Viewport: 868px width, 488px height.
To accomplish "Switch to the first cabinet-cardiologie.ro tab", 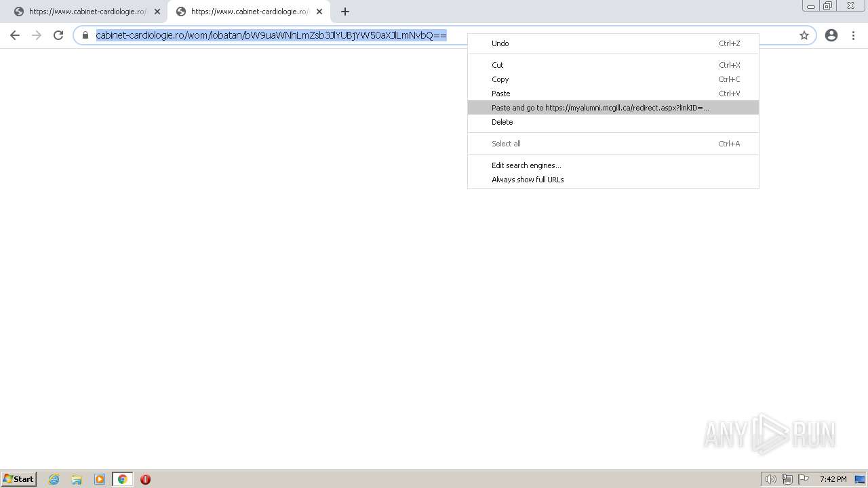I will [87, 12].
